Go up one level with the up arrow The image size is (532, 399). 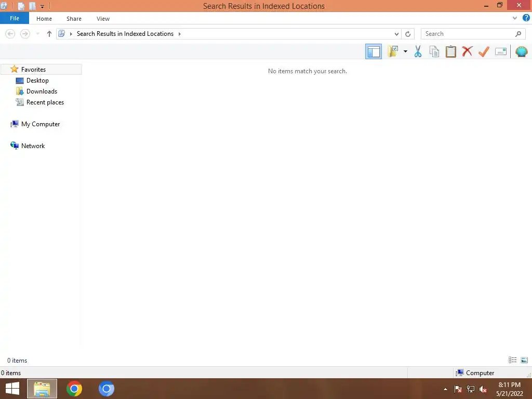point(49,34)
